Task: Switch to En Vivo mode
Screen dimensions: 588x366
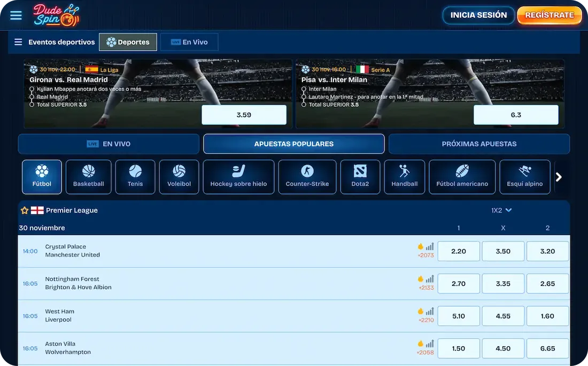Action: (x=189, y=42)
